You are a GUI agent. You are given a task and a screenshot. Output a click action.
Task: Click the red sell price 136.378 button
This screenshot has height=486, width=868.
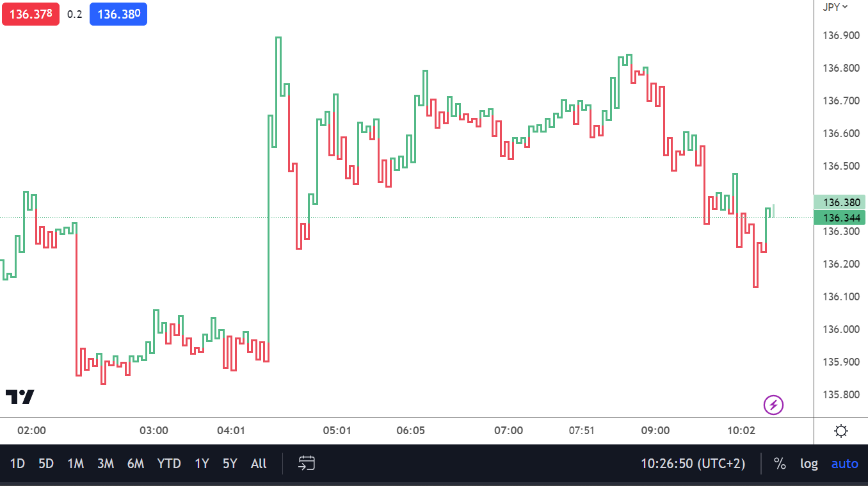(x=31, y=14)
